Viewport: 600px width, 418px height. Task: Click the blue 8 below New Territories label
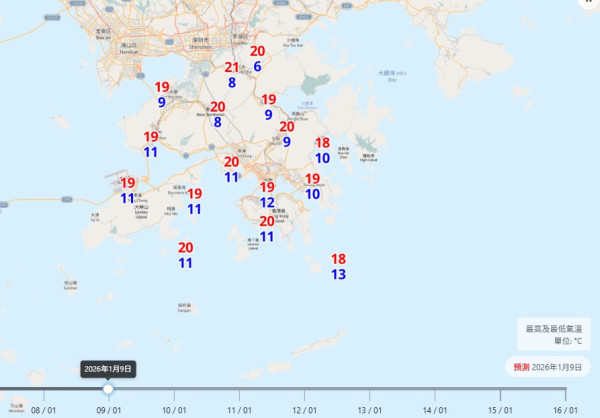pos(218,122)
